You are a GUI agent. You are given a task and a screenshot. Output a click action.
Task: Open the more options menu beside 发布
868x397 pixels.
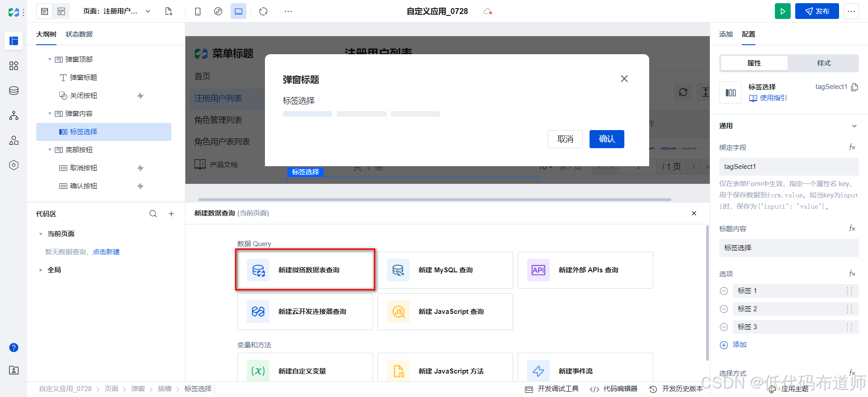point(851,11)
